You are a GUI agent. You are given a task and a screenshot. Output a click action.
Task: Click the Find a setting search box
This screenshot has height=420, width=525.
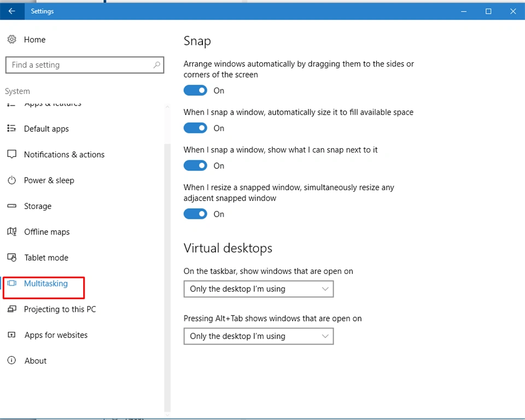coord(85,65)
